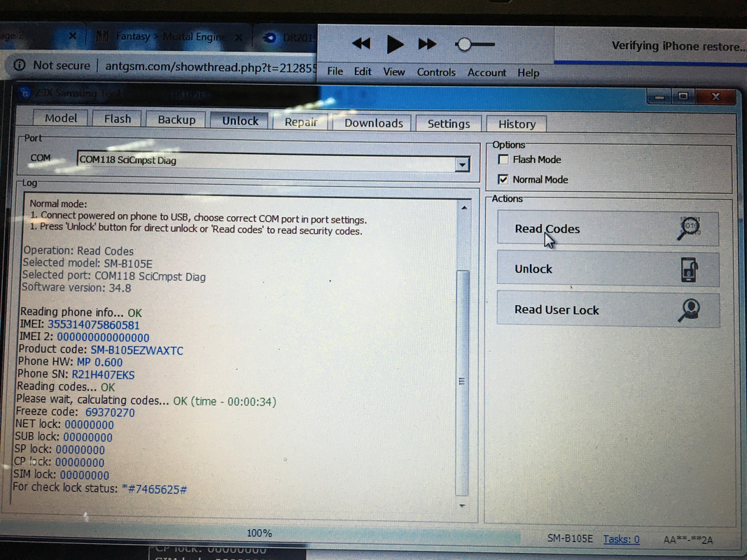Open the iTunes Help menu
The width and height of the screenshot is (747, 560).
pos(529,73)
